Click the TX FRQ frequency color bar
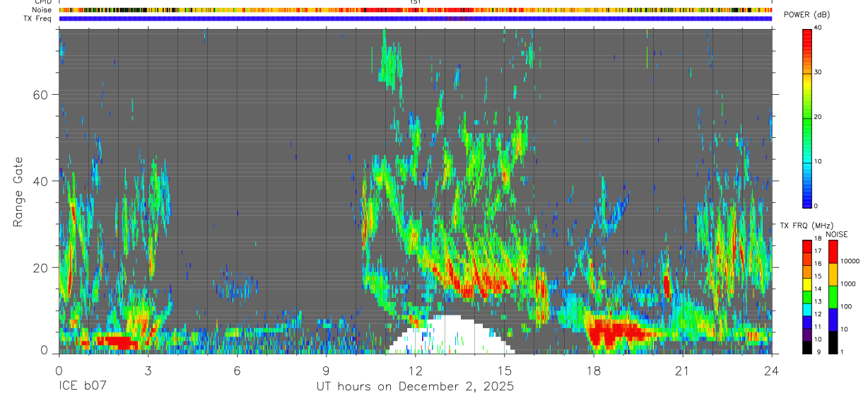Image resolution: width=868 pixels, height=401 pixels. [807, 296]
